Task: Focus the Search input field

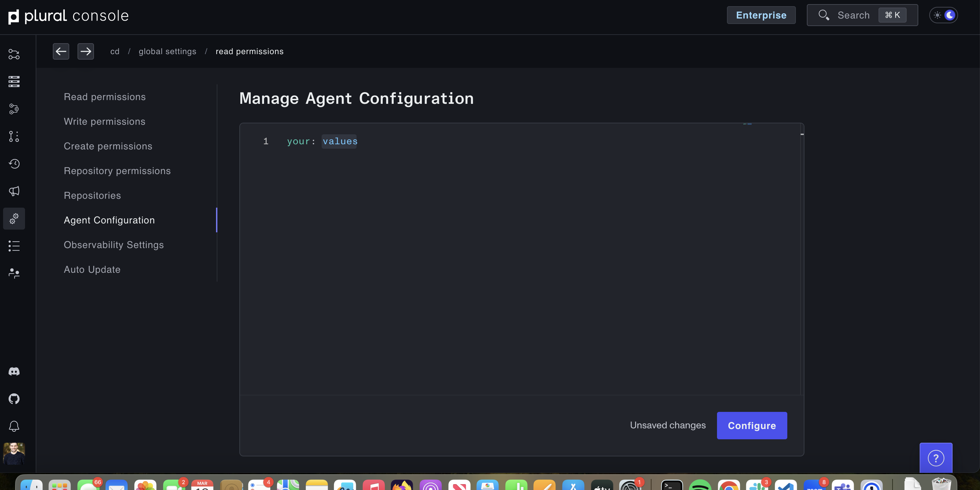Action: (853, 15)
